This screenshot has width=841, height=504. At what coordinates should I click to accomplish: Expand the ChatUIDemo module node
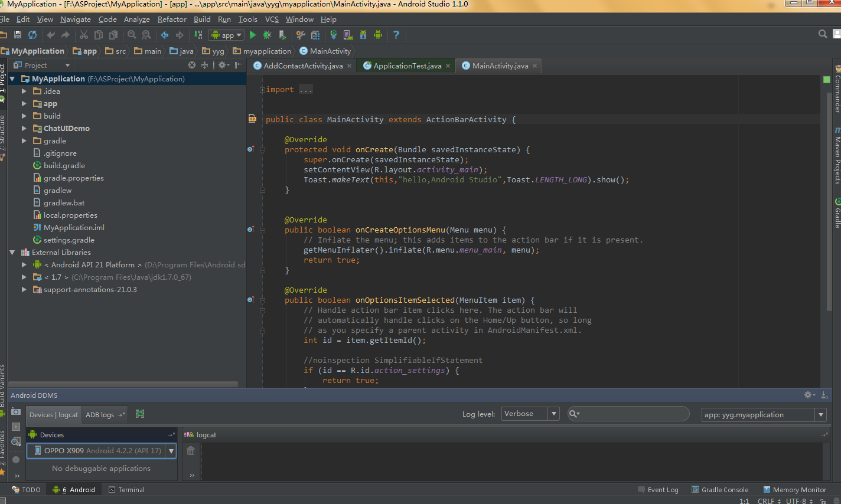point(24,129)
